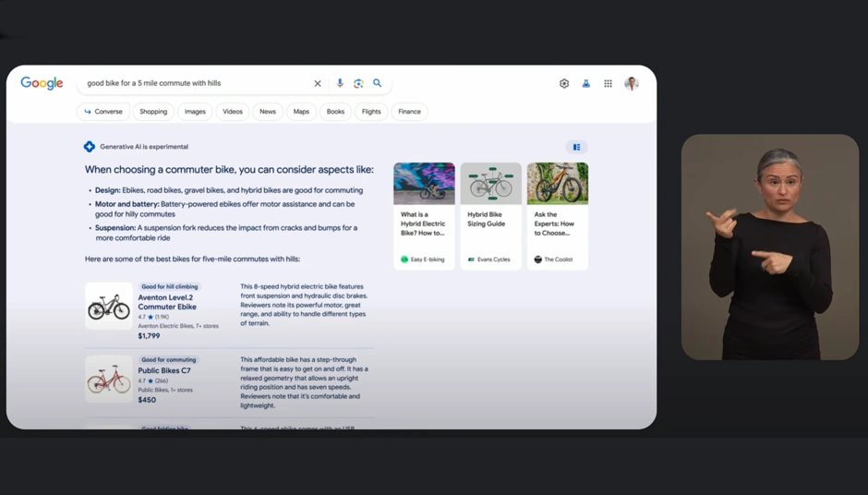The image size is (868, 495).
Task: Click the Google logo
Action: [x=42, y=83]
